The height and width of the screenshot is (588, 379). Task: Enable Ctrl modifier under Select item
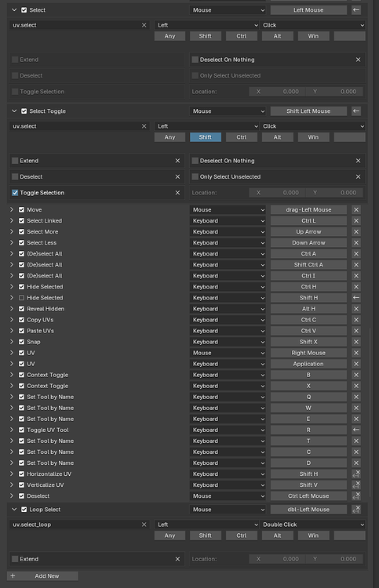(x=241, y=36)
